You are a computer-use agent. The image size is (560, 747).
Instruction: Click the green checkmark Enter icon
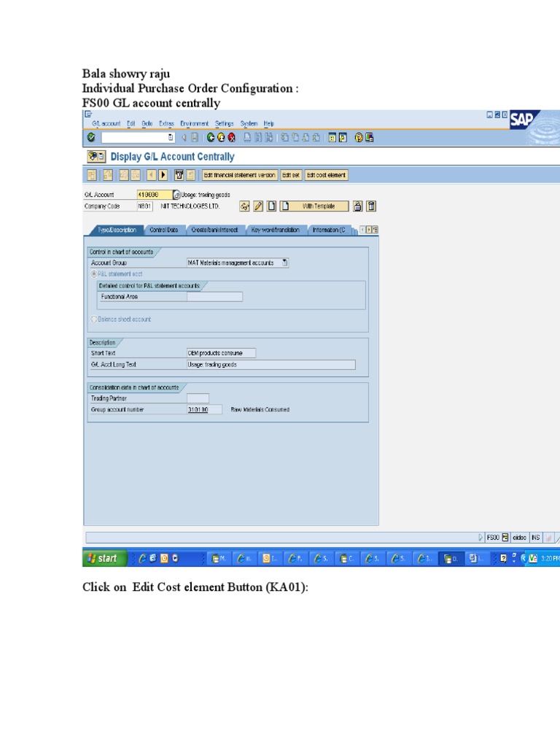(91, 138)
